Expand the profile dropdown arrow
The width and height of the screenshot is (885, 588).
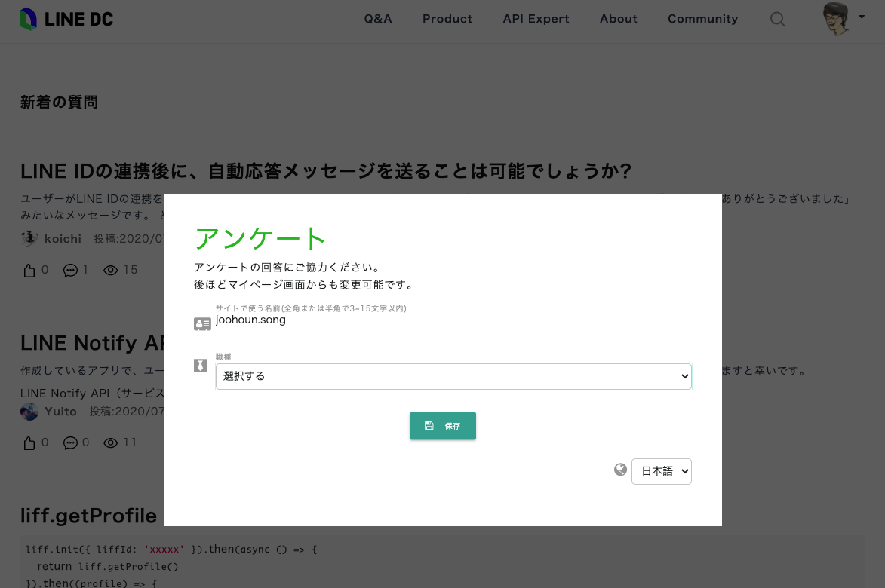click(x=862, y=17)
